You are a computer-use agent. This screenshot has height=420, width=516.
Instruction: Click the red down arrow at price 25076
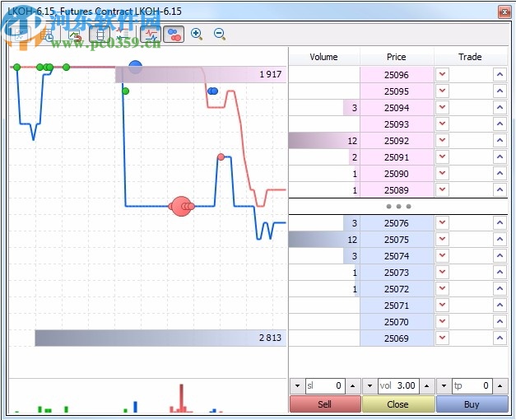442,223
